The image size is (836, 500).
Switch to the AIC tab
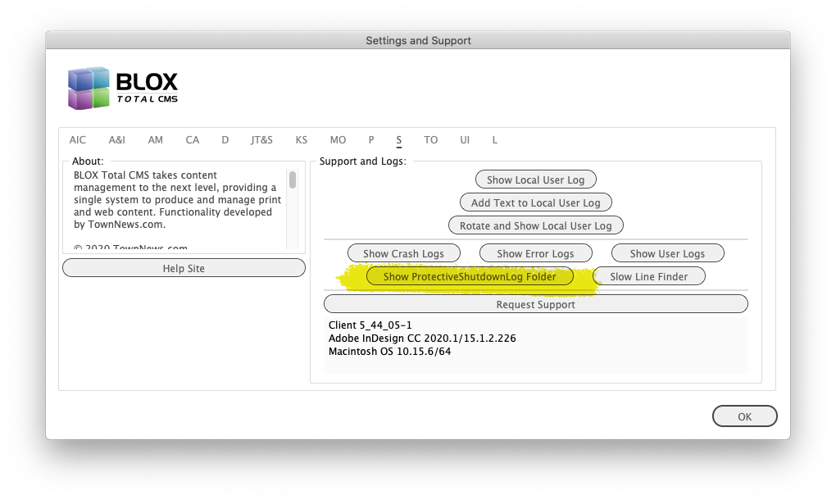[77, 140]
